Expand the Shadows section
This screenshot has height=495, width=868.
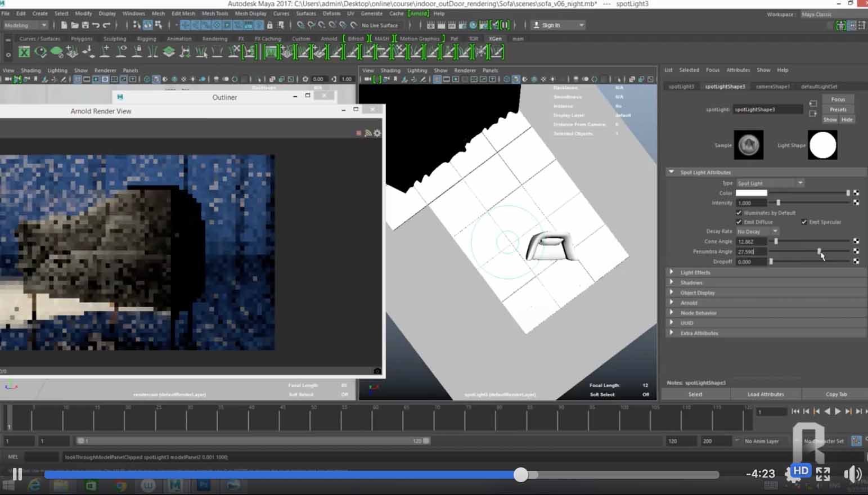[691, 283]
